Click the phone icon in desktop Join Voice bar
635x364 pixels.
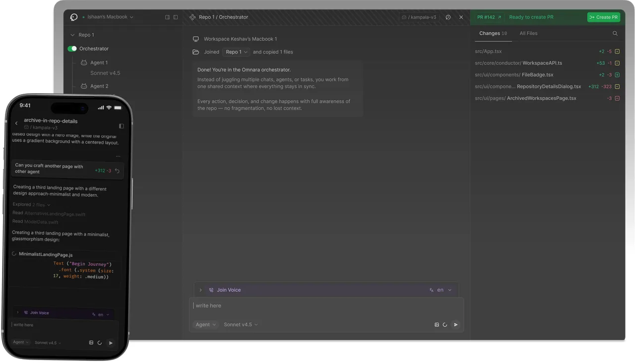[x=211, y=290]
